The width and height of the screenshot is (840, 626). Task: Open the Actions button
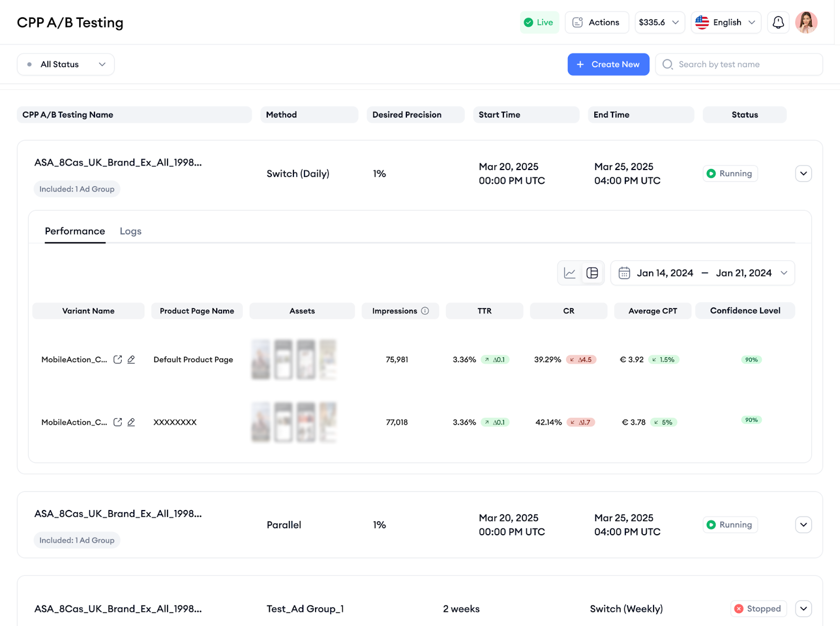[x=596, y=23]
